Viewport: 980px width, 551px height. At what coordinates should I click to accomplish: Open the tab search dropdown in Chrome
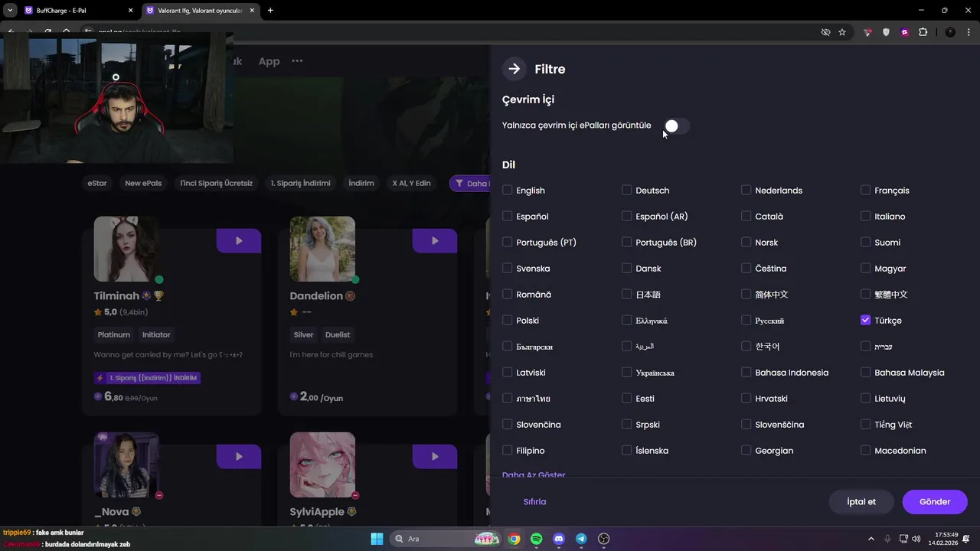coord(11,11)
